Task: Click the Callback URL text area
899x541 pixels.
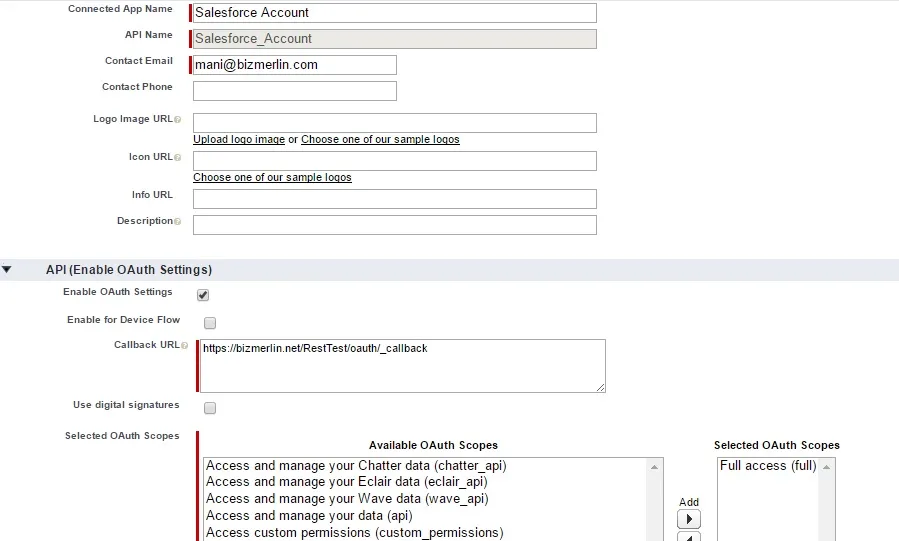Action: (x=402, y=366)
